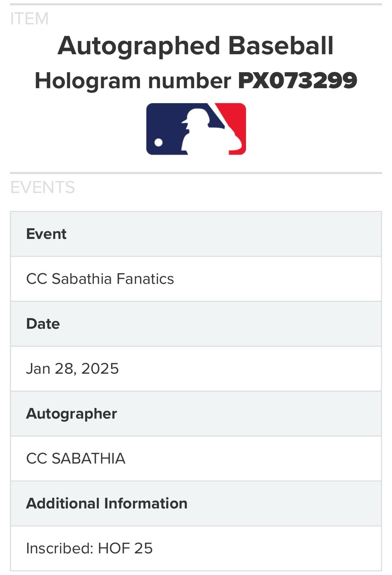Image resolution: width=392 pixels, height=575 pixels.
Task: Select the Jan 28, 2025 date value
Action: pyautogui.click(x=73, y=369)
